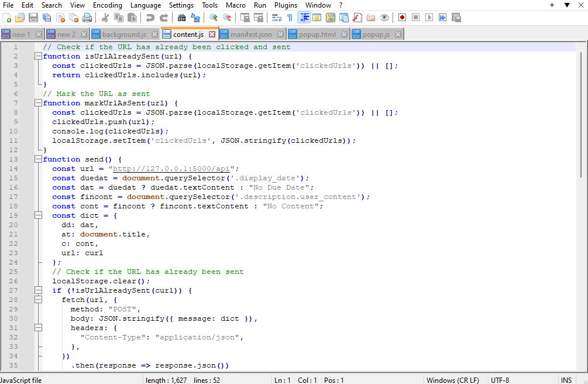Collapse the fetch(url call fold
588x384 pixels.
point(38,300)
